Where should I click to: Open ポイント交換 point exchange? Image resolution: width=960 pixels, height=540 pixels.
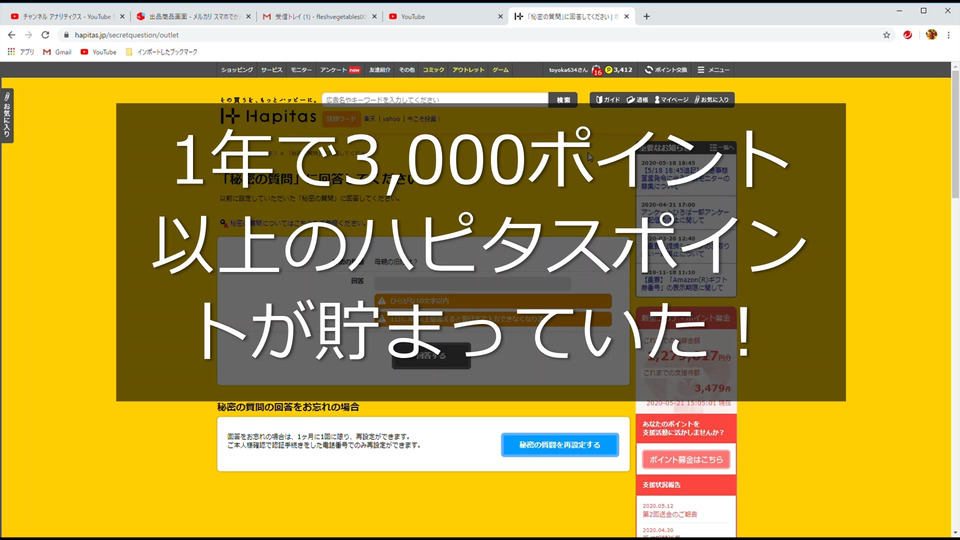pos(666,70)
